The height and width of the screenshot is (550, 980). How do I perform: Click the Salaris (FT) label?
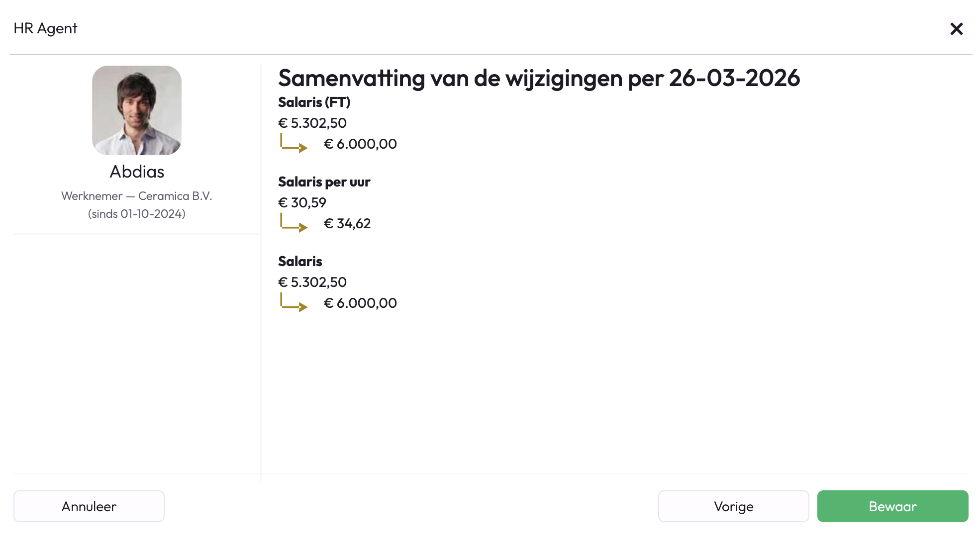(314, 102)
